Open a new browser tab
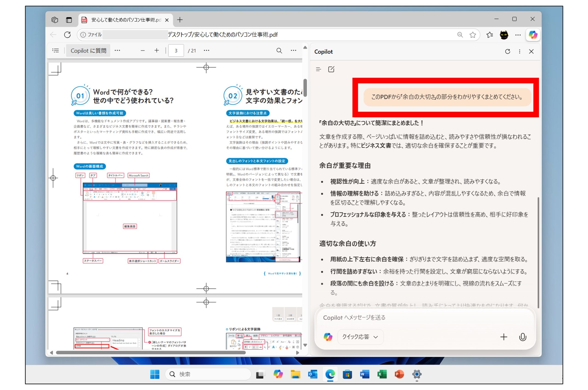 (x=180, y=20)
